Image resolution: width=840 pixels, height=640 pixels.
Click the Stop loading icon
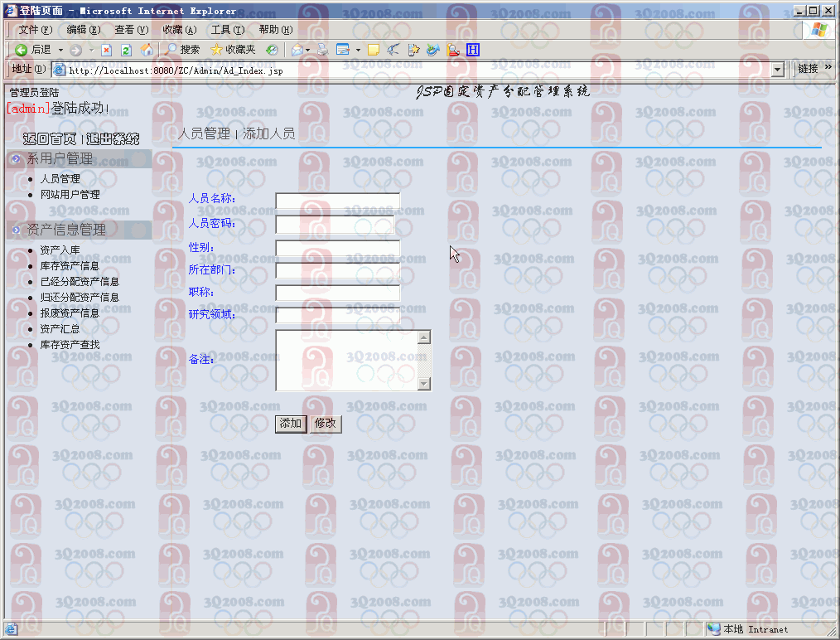click(107, 50)
